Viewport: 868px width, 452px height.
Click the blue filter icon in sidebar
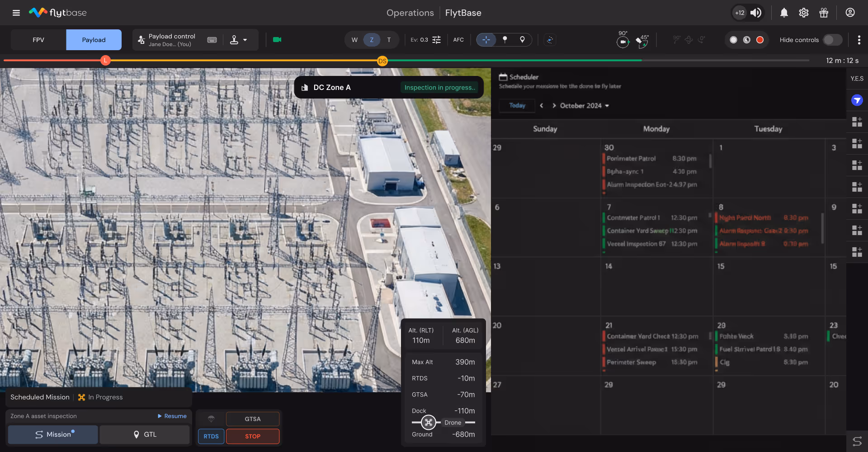(x=857, y=100)
